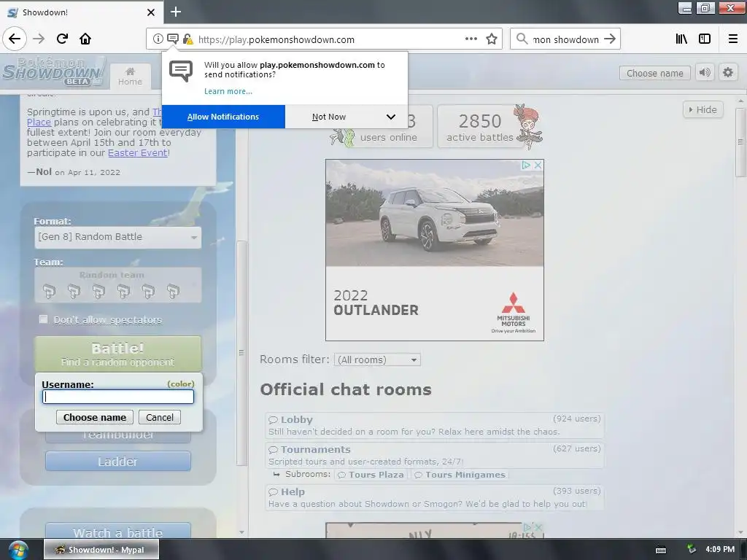Click the Battle! find opponent button
Screen dimensions: 747x560
[117, 354]
